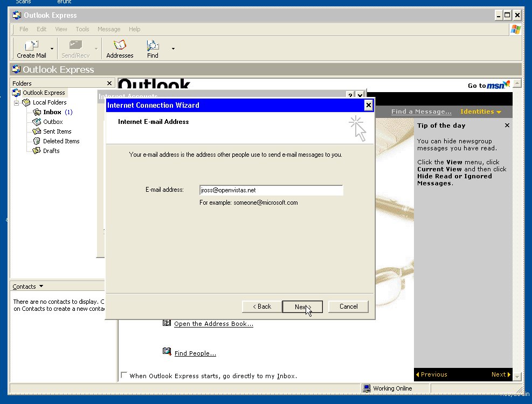Close the Internet Connection Wizard dialog
The image size is (532, 404).
tap(369, 105)
